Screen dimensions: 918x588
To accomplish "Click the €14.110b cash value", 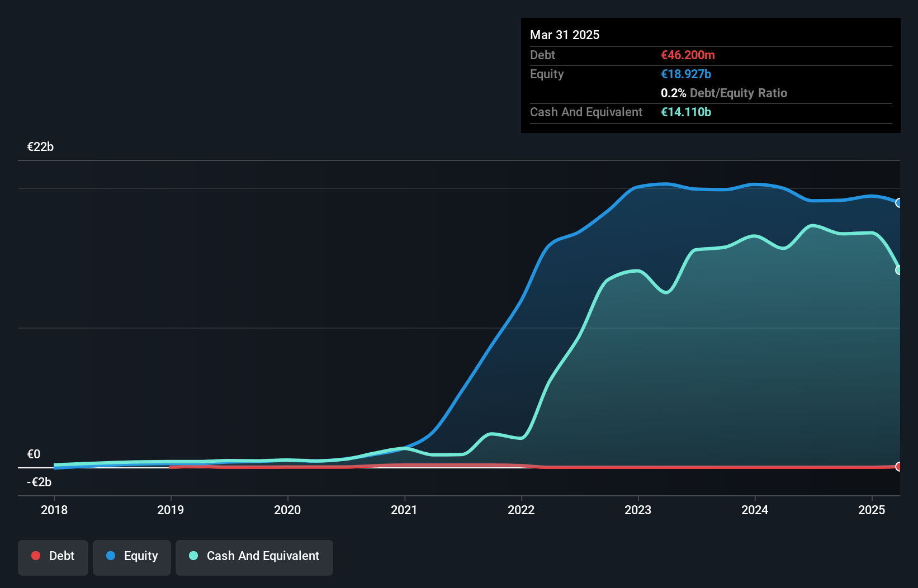I will click(686, 112).
